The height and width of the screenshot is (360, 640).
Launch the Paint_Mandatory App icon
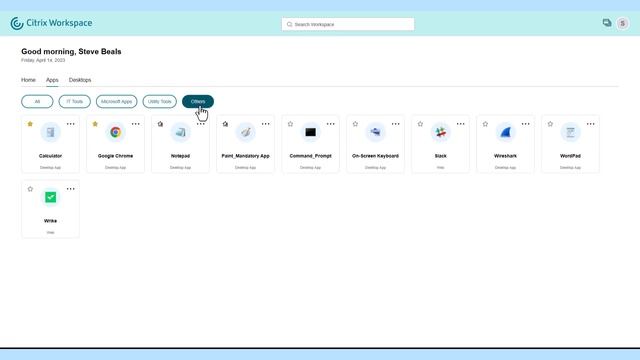coord(245,132)
